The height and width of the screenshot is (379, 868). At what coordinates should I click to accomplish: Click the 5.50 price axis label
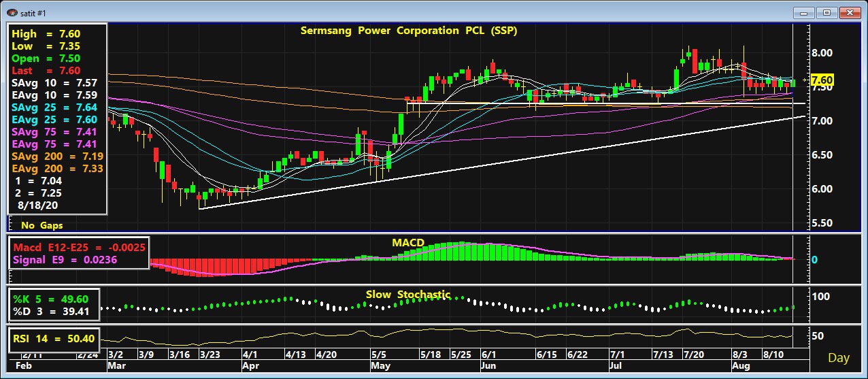click(823, 223)
